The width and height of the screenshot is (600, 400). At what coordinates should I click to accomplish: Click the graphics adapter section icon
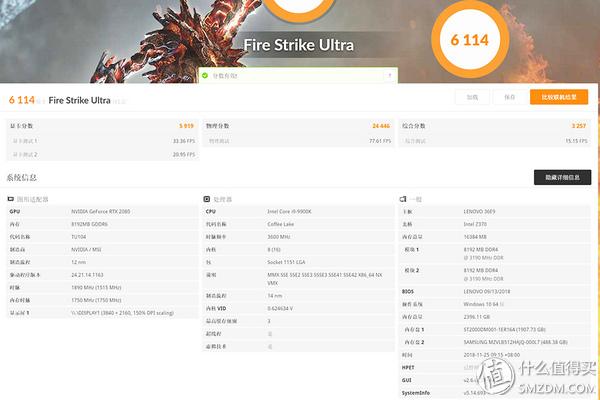click(11, 199)
